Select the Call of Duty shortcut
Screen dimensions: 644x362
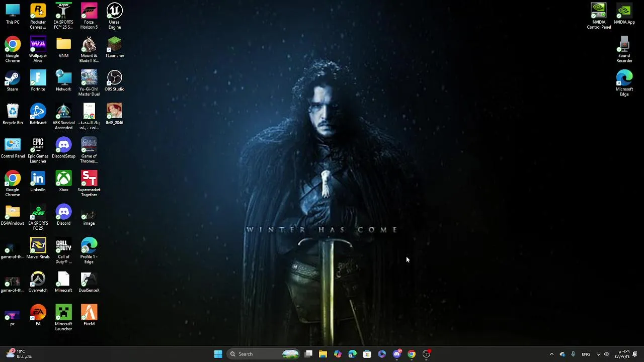(63, 251)
